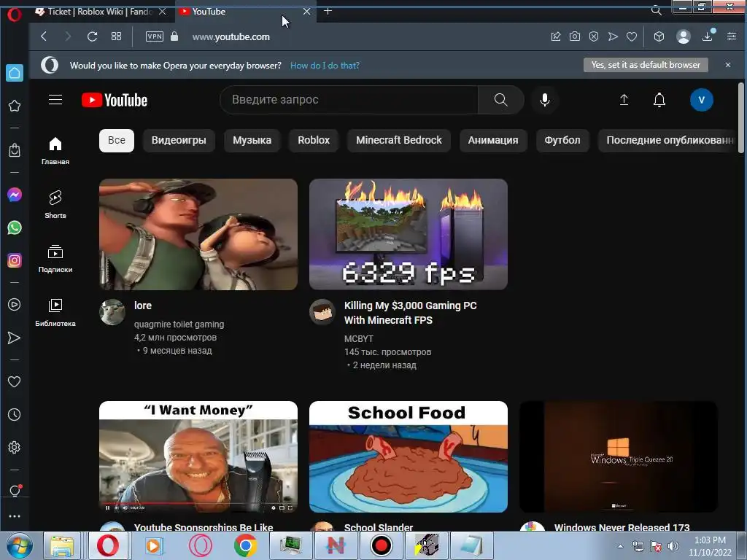The image size is (747, 560).
Task: Open the downloads icon in toolbar
Action: (708, 36)
